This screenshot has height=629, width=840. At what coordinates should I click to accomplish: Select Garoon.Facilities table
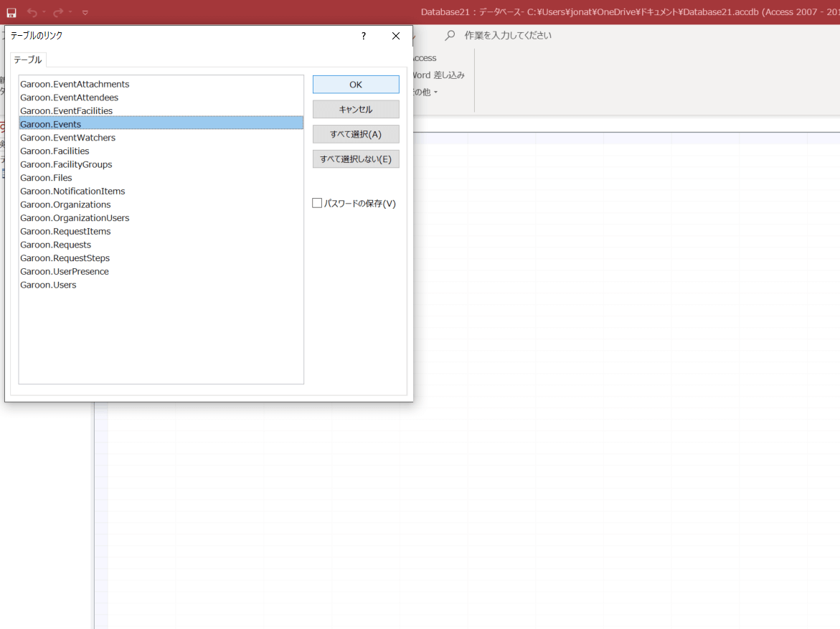161,151
